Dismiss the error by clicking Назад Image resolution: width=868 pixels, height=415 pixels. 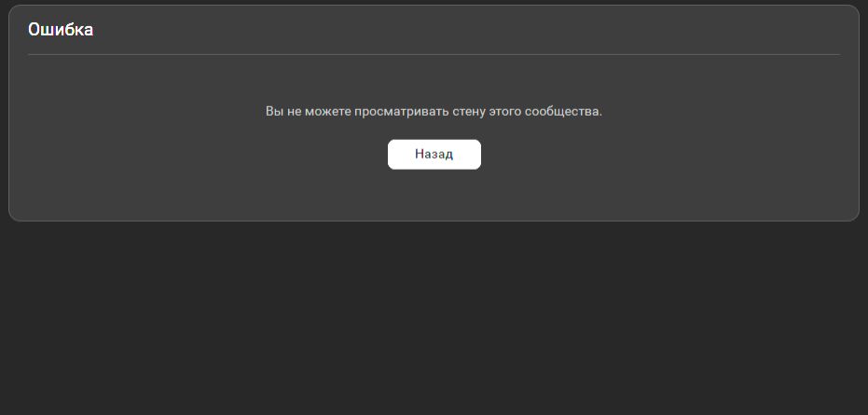(434, 155)
